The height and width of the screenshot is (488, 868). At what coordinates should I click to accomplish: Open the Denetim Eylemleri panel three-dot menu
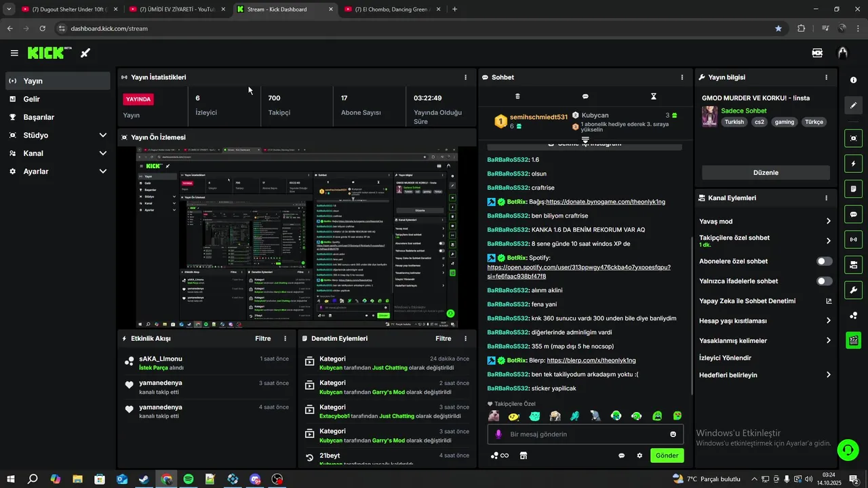[465, 338]
